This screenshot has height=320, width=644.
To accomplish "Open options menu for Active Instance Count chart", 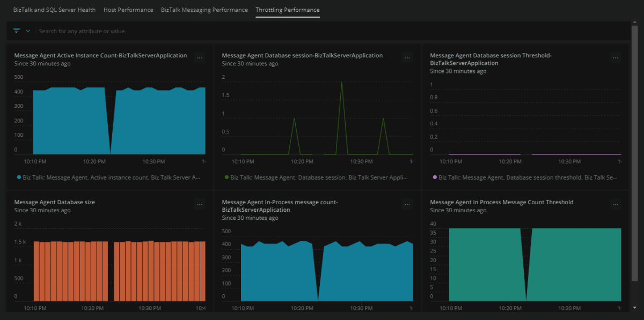I will coord(199,57).
